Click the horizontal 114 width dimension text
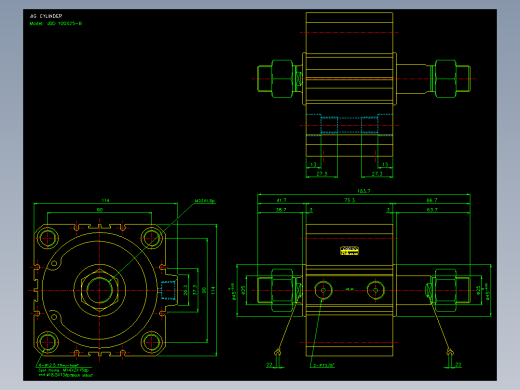 pyautogui.click(x=105, y=200)
